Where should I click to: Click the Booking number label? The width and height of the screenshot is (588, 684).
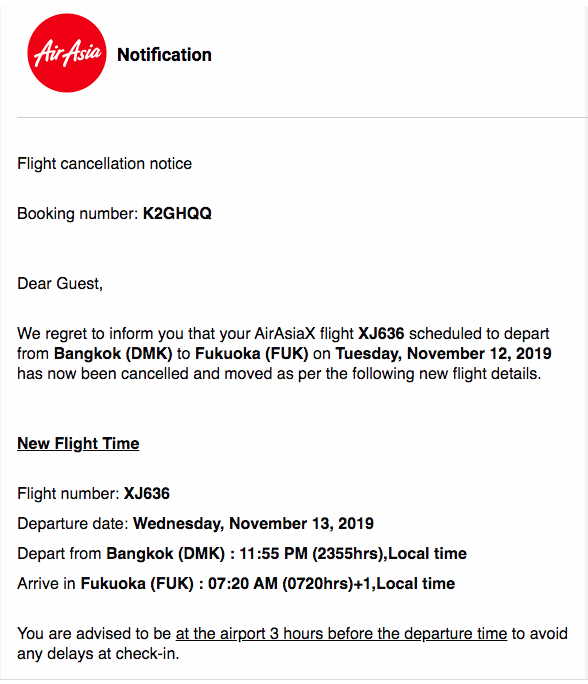pos(78,213)
